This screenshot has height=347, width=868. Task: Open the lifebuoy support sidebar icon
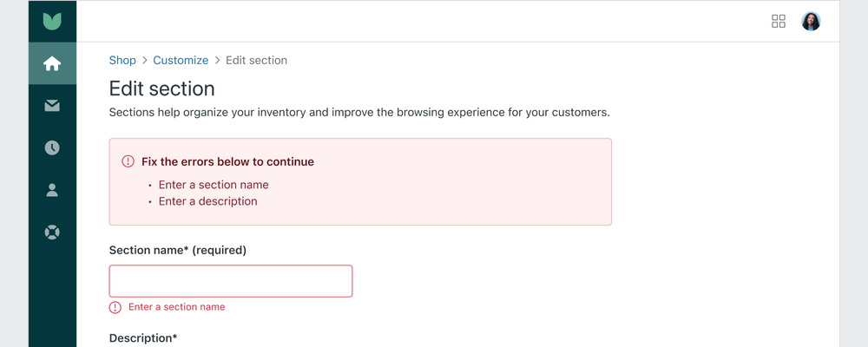52,232
